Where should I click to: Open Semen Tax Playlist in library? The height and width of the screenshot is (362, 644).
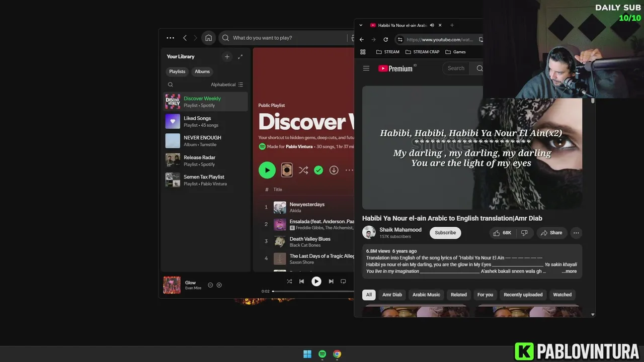206,180
